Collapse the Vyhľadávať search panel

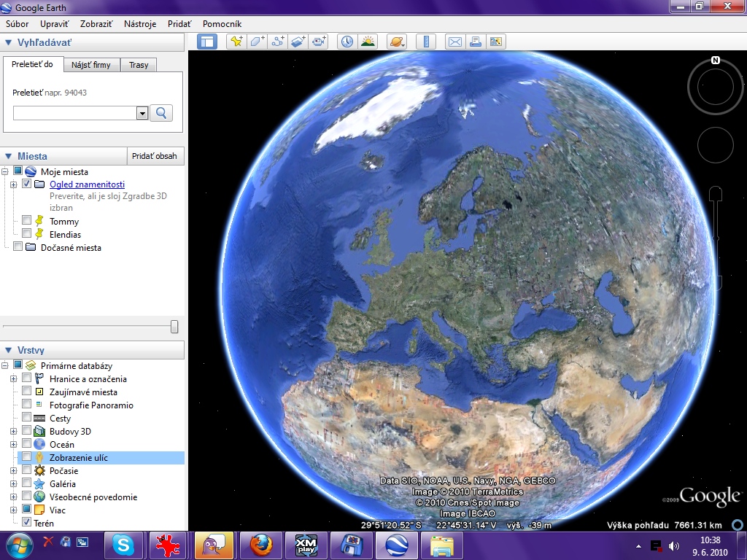tap(8, 42)
